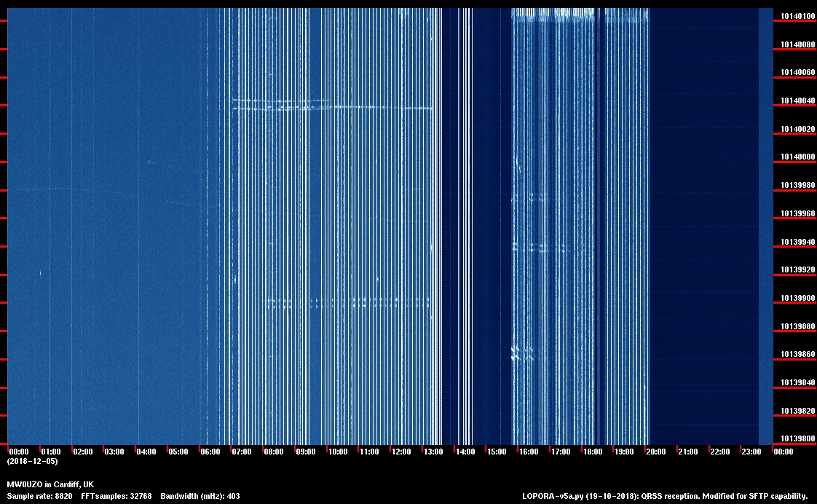Click the MW0UZO in Cardiff station label

click(x=50, y=484)
